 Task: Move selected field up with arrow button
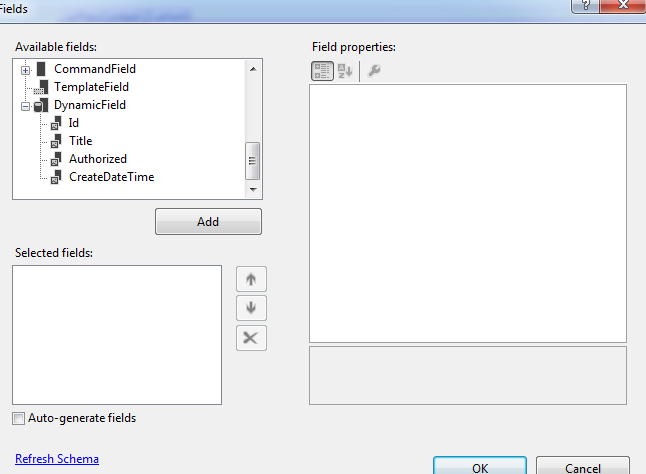coord(251,279)
